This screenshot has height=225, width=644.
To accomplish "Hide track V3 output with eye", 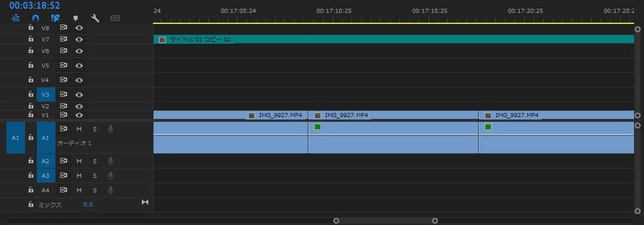I will pyautogui.click(x=79, y=94).
